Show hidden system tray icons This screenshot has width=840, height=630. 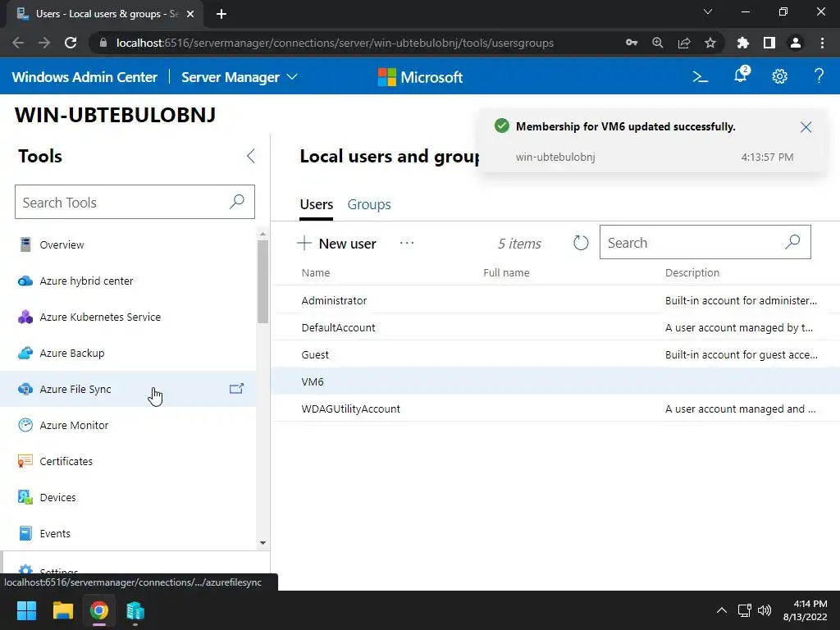click(x=722, y=610)
